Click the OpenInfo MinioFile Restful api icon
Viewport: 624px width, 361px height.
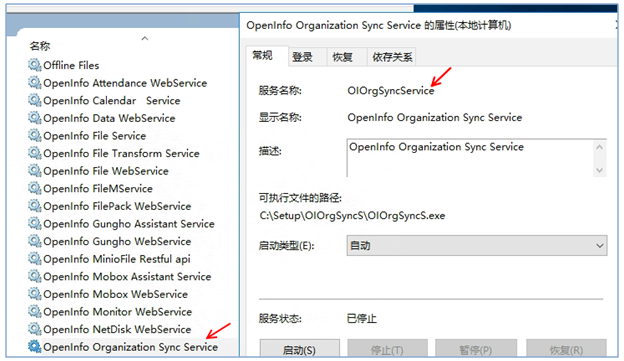pyautogui.click(x=35, y=258)
